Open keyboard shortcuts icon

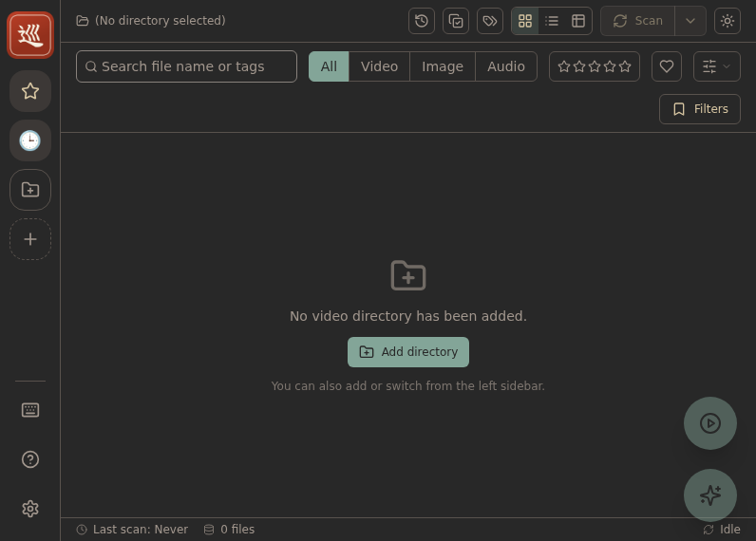click(x=30, y=410)
